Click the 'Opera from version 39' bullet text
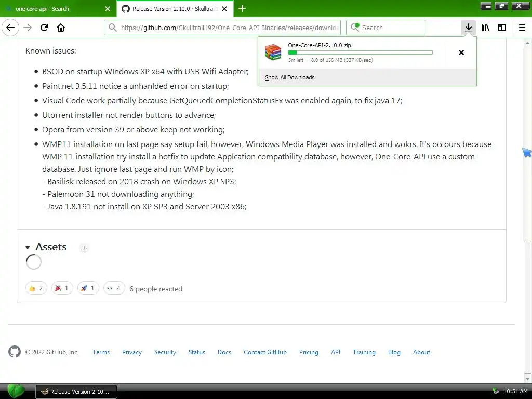This screenshot has height=399, width=532. 134,129
